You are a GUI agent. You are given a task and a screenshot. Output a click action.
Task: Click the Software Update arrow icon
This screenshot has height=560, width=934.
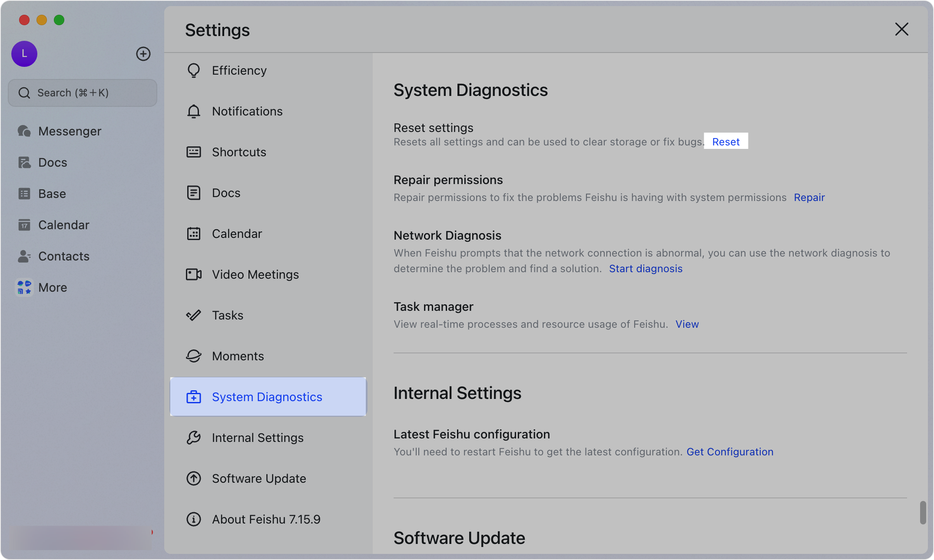194,478
